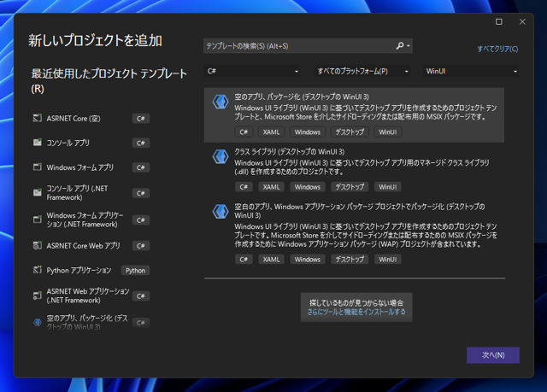547x392 pixels.
Task: Click WinUI tag under クラス ライブラリ
Action: (387, 187)
